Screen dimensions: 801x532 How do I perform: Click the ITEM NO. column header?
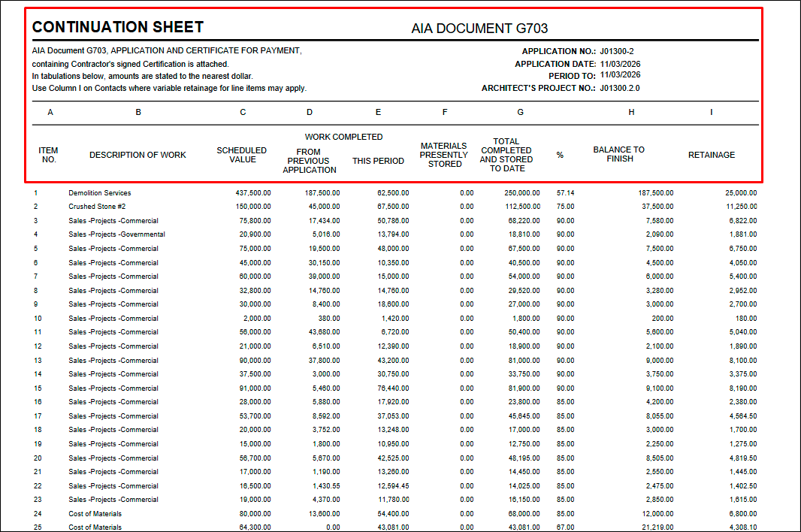click(x=49, y=155)
